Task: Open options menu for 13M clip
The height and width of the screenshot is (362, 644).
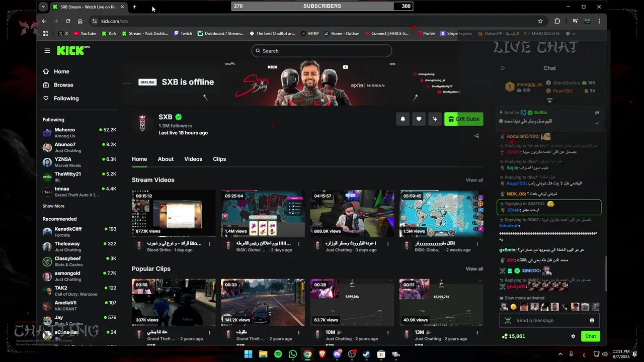Action: coord(477,333)
